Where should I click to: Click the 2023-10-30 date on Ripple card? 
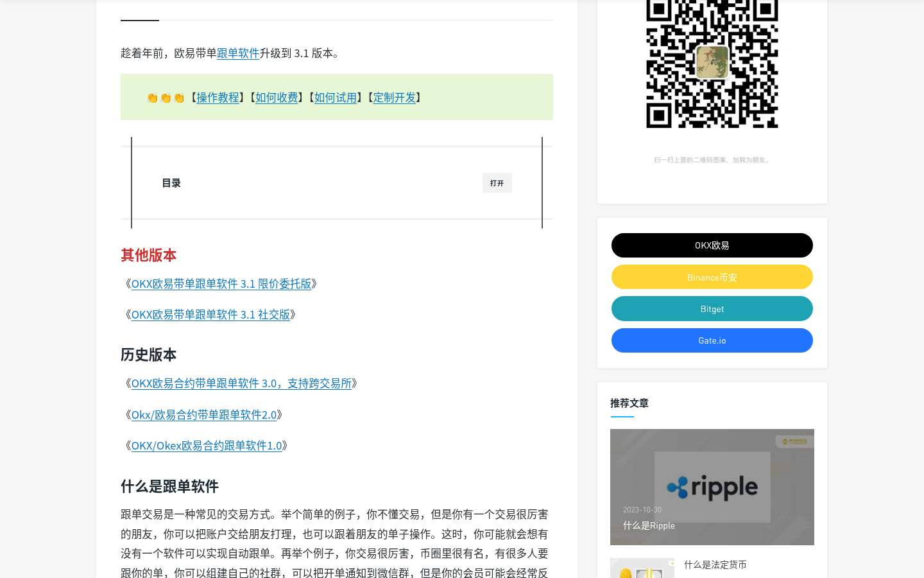tap(642, 510)
